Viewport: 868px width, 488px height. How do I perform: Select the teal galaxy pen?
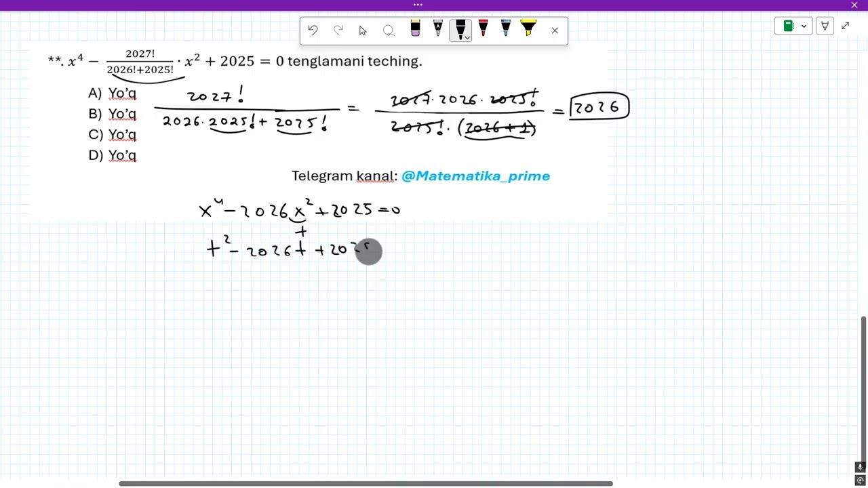click(506, 28)
